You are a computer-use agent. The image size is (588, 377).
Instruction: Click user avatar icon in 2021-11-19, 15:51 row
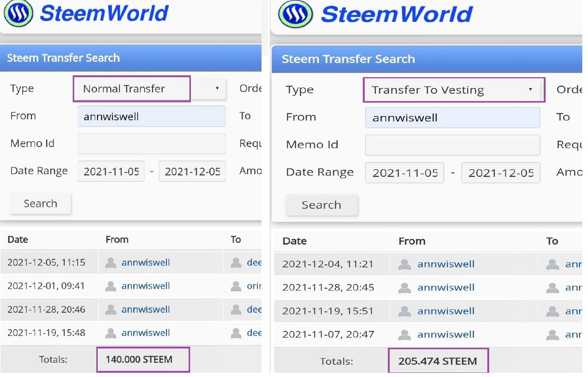pos(404,311)
